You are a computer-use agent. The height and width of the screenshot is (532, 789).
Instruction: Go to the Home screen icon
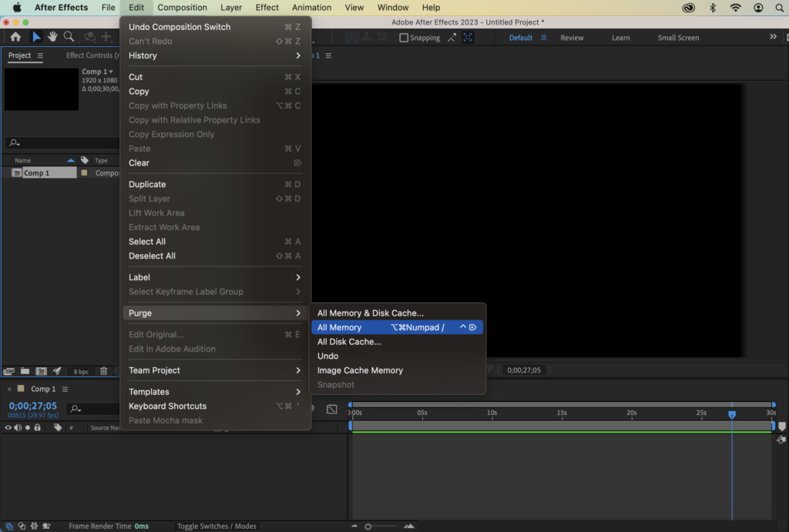coord(15,37)
